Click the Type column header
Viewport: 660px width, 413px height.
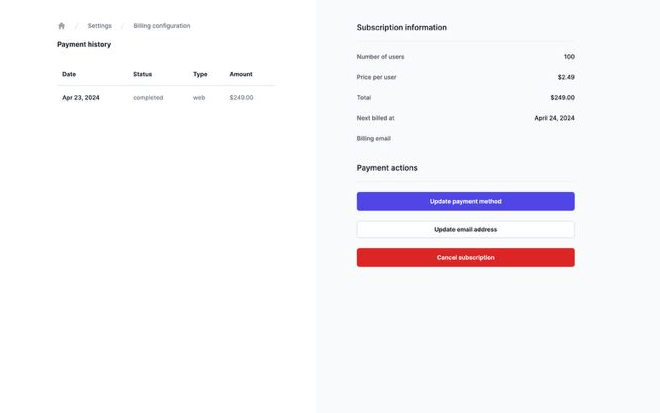200,74
